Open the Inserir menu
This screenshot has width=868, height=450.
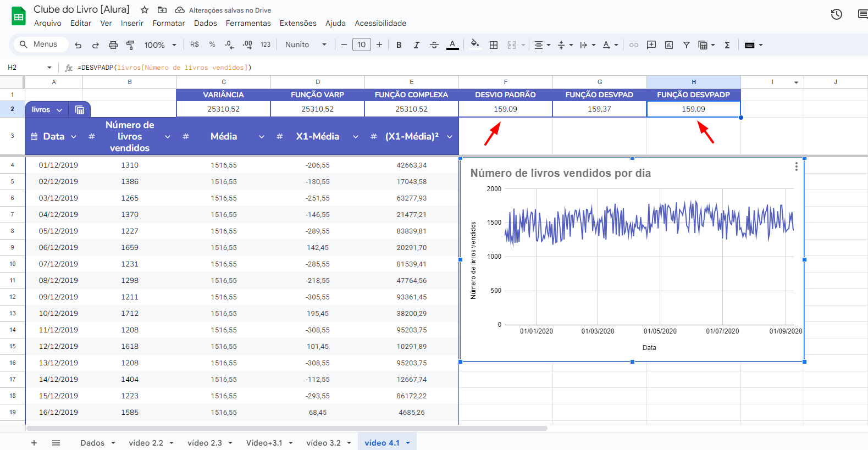(132, 23)
